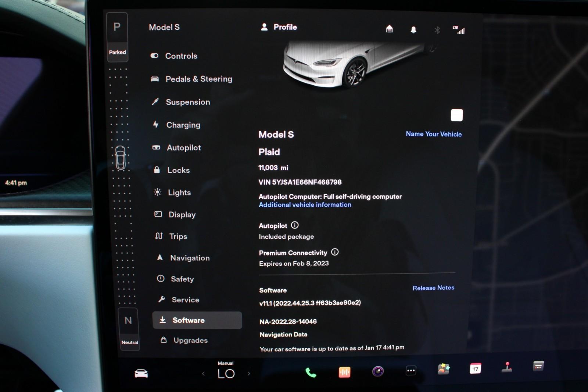Open Navigation settings
The image size is (588, 392).
pos(183,258)
